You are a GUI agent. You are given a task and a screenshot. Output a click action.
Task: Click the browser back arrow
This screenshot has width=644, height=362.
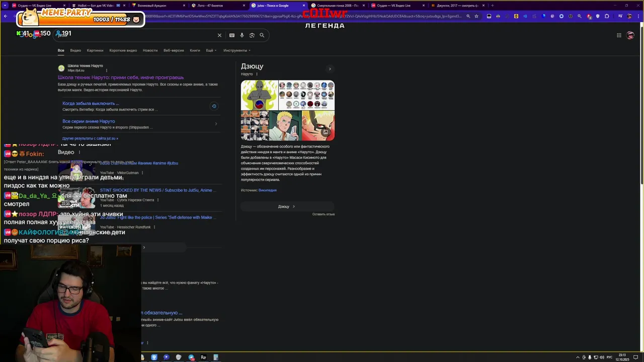click(x=6, y=16)
